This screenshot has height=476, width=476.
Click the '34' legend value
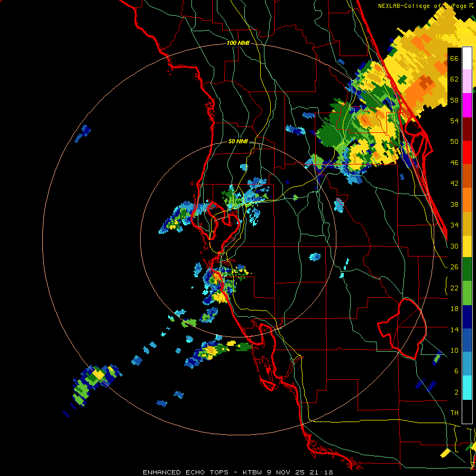(454, 225)
